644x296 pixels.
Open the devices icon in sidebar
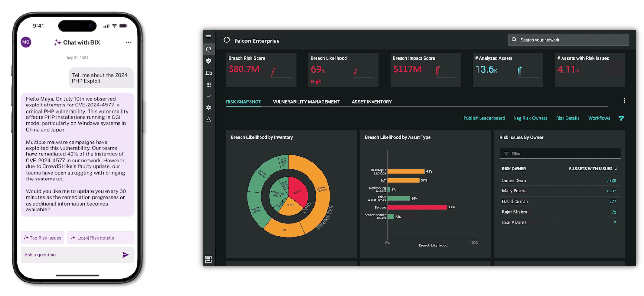point(209,73)
